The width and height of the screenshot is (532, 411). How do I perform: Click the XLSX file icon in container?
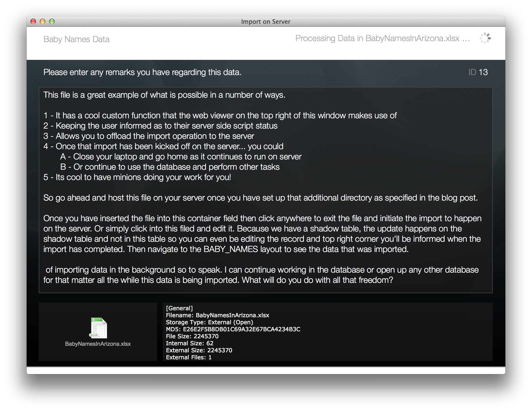click(x=98, y=328)
